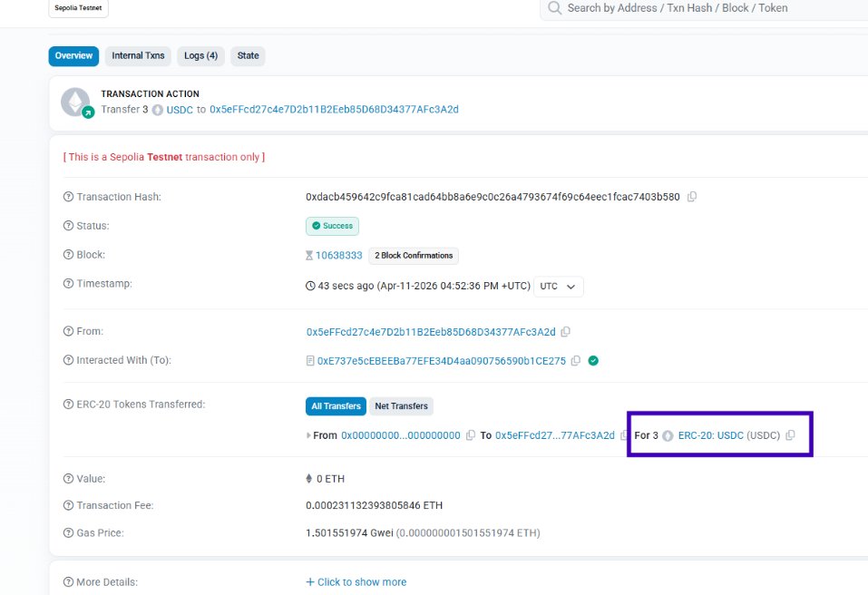Click the From help icon
Screen dimensions: 868x595
click(x=68, y=331)
